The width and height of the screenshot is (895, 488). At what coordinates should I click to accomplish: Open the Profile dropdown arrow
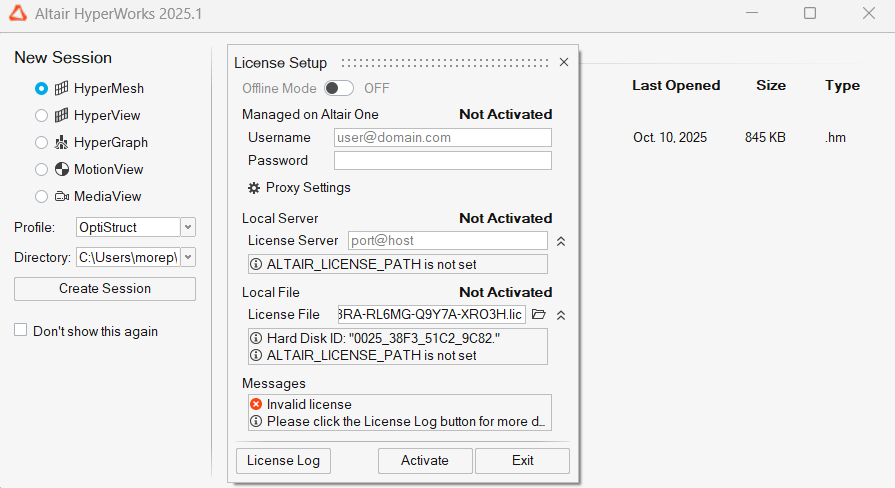[x=188, y=227]
